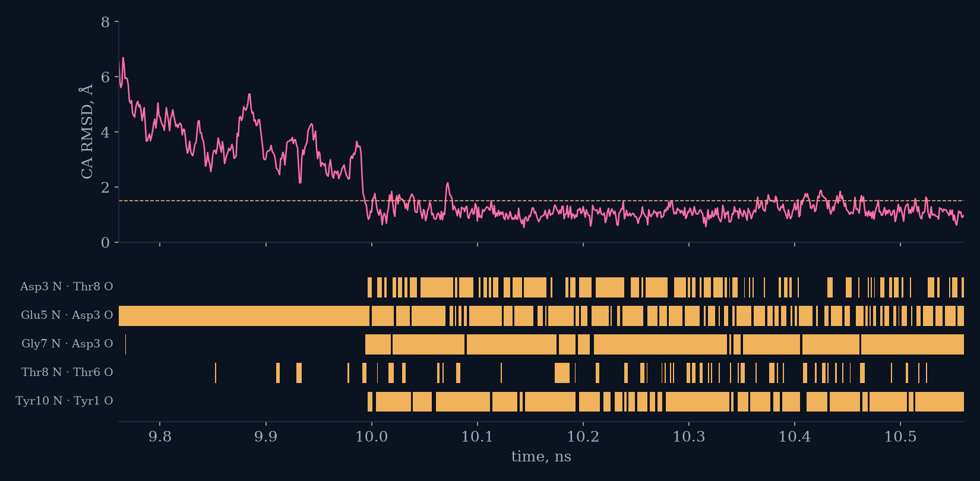Screen dimensions: 980x481
Task: Click the y-axis tick label "0"
Action: 106,243
